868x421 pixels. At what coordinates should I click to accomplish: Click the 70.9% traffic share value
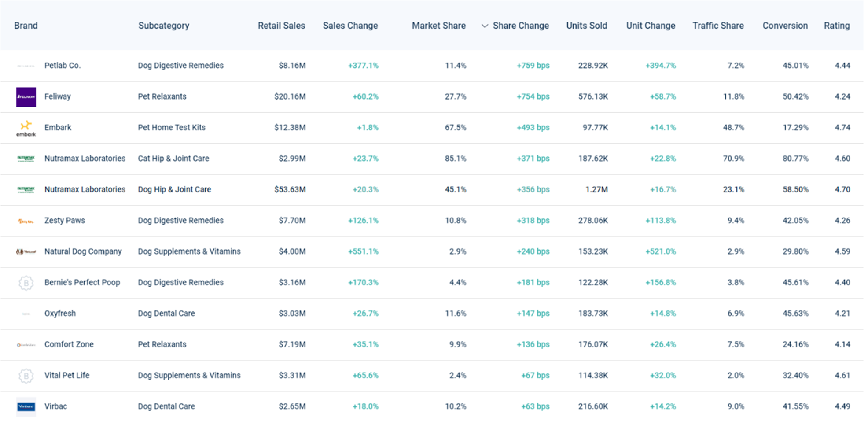(734, 159)
